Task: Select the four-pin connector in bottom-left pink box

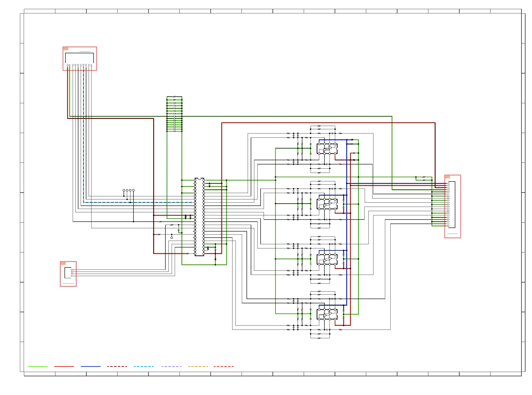Action: (x=69, y=273)
